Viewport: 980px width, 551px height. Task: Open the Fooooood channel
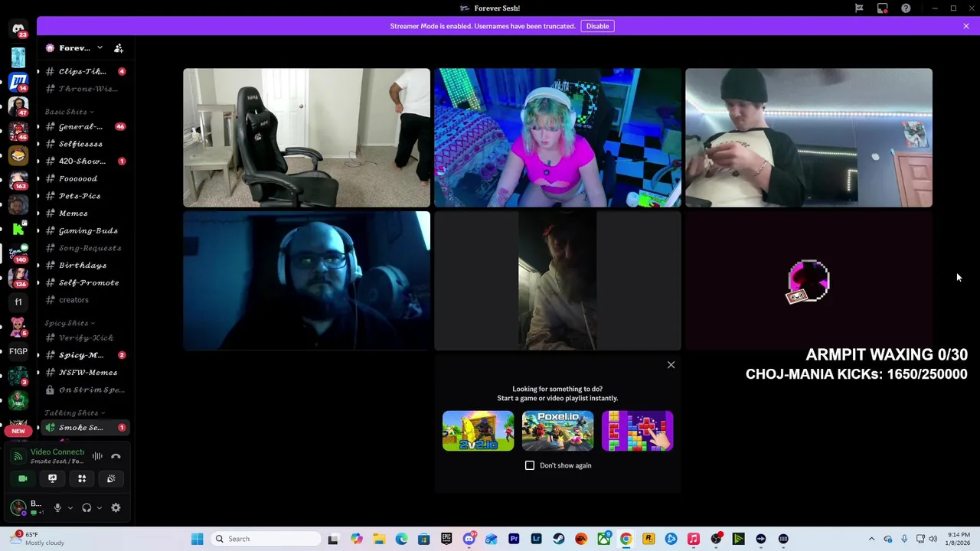84,178
